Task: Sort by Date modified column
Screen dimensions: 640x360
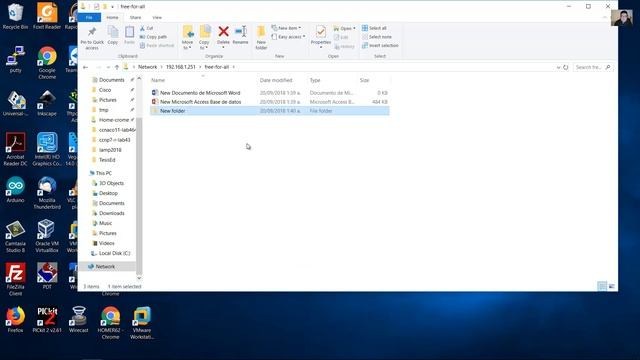Action: (x=276, y=80)
